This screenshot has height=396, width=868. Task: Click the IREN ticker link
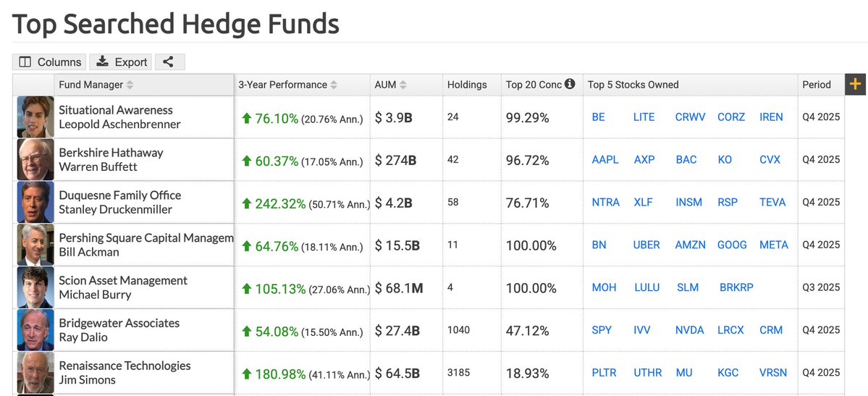(771, 117)
